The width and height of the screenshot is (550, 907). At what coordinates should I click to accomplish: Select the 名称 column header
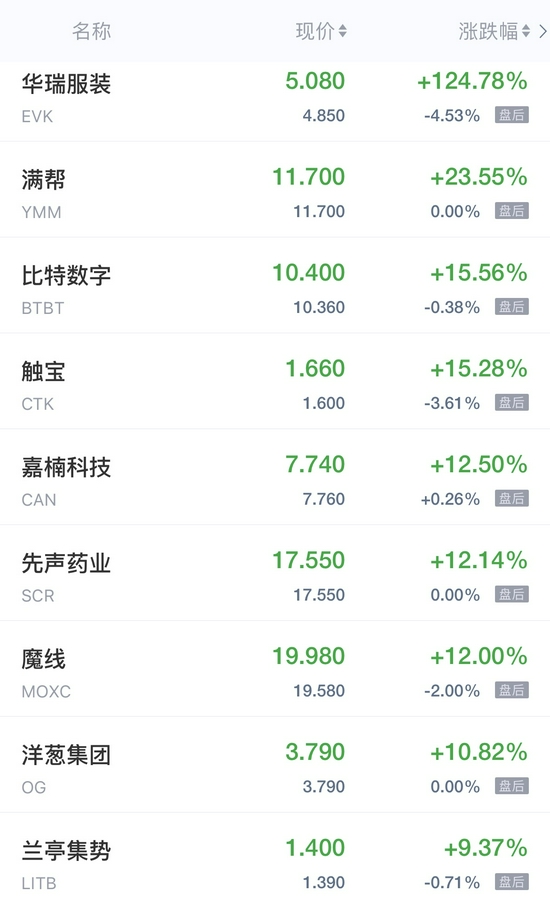click(91, 31)
